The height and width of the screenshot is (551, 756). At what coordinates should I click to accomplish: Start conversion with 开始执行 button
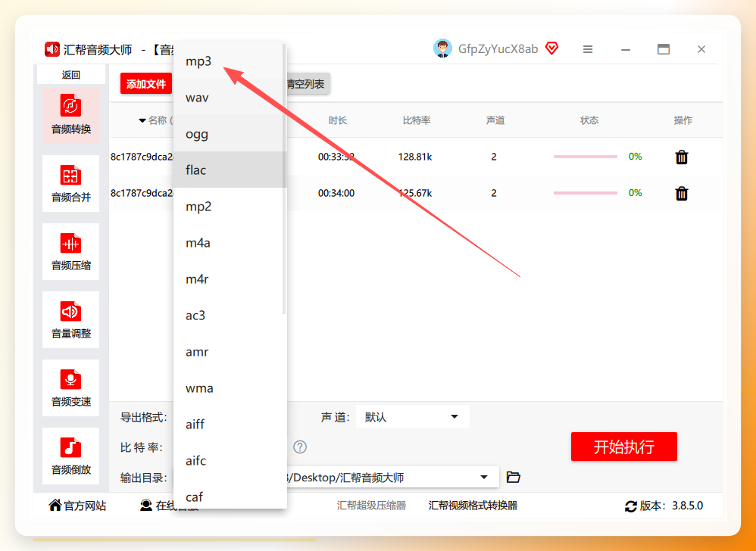(624, 447)
